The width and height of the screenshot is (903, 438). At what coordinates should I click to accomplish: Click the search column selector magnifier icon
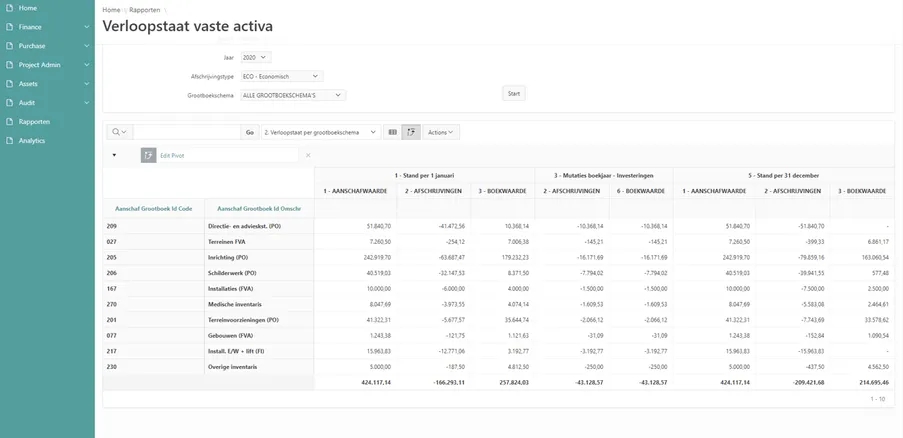pos(120,132)
